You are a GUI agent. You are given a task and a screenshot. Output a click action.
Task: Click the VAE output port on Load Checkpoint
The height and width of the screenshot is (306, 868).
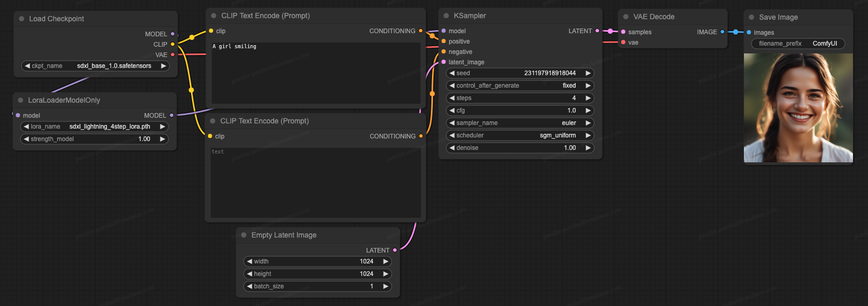[x=173, y=54]
